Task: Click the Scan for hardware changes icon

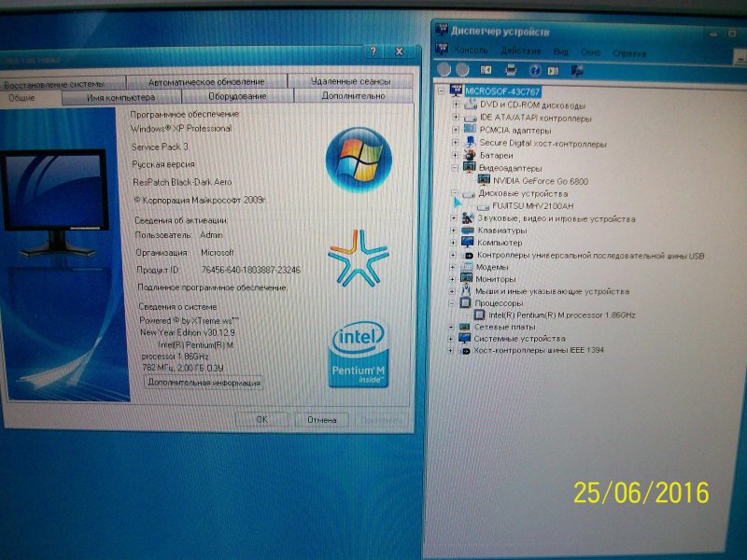Action: [579, 70]
